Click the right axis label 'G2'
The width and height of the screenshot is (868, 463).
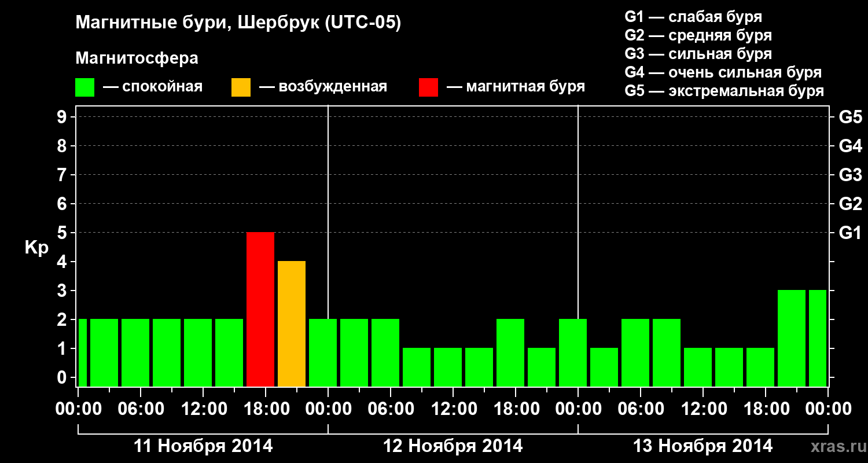(850, 204)
